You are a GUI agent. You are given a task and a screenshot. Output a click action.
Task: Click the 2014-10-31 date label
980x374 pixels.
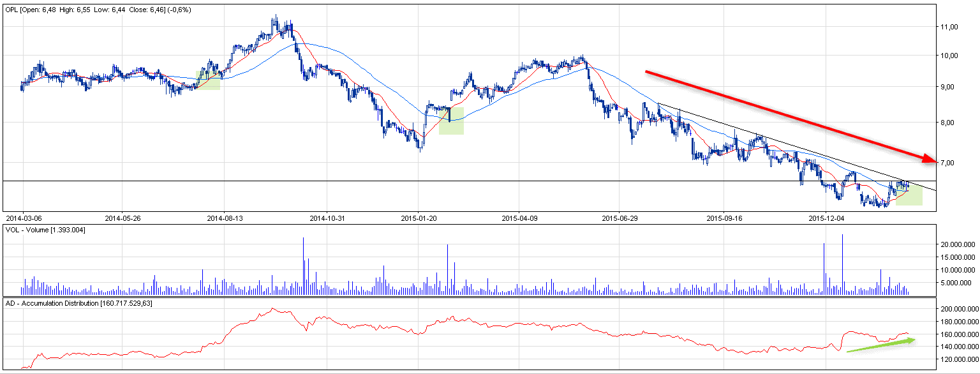pos(327,218)
